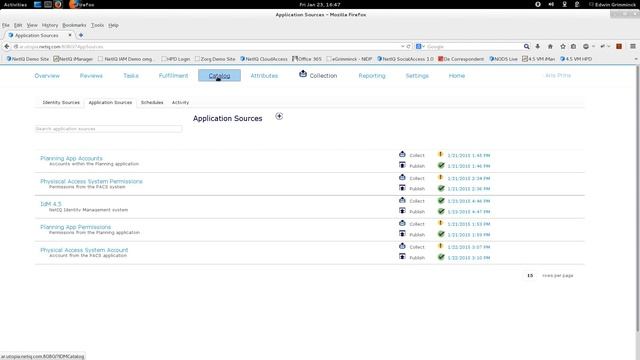This screenshot has height=360, width=640.
Task: Click the bookmark star icon
Action: 563,47
